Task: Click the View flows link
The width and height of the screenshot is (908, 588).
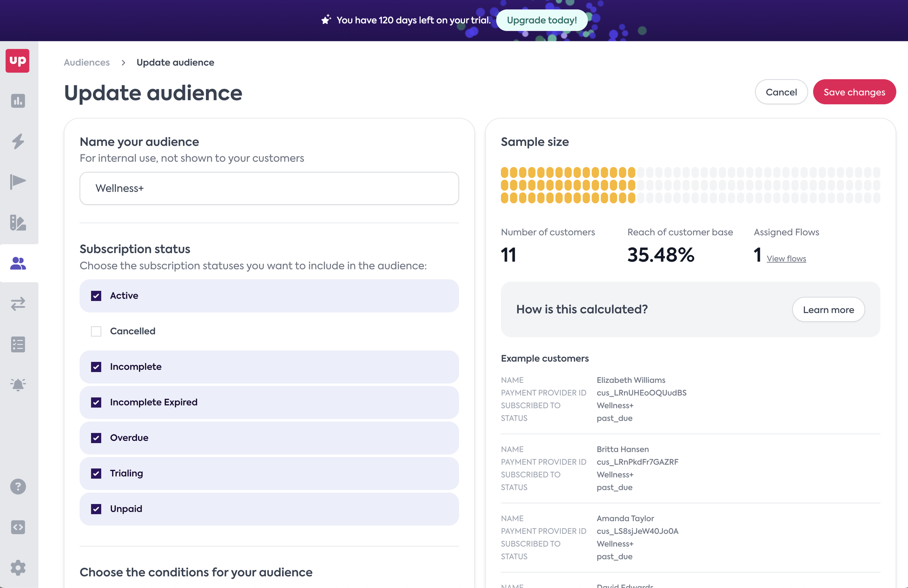Action: 786,258
